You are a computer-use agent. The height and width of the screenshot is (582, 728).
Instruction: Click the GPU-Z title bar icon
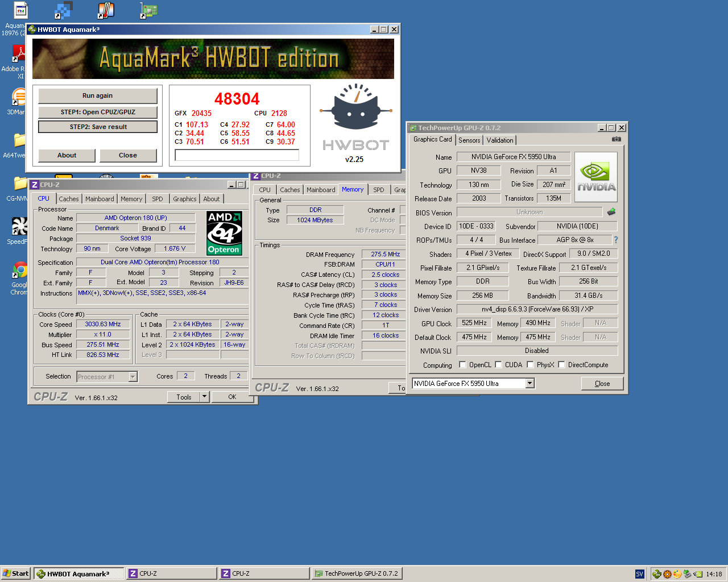413,128
